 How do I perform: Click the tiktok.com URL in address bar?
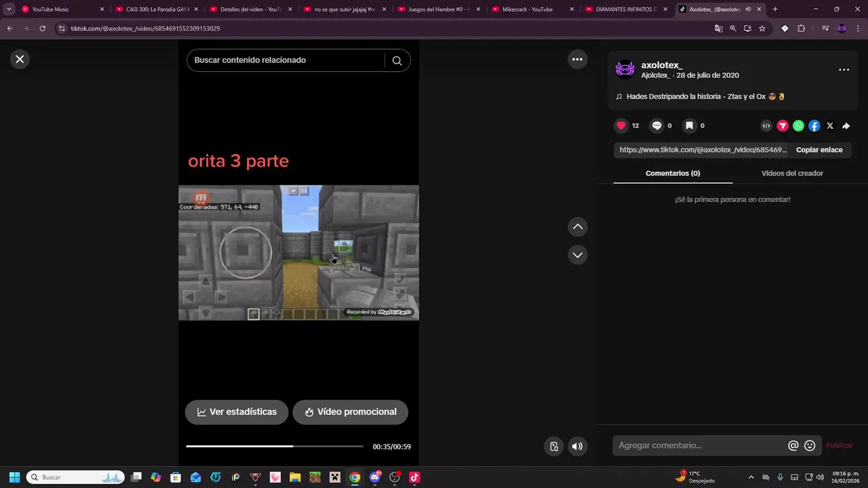pos(145,28)
